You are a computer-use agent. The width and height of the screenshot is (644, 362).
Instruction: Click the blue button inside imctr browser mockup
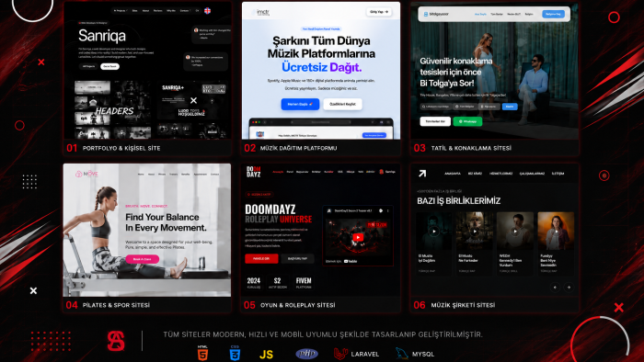point(374,135)
